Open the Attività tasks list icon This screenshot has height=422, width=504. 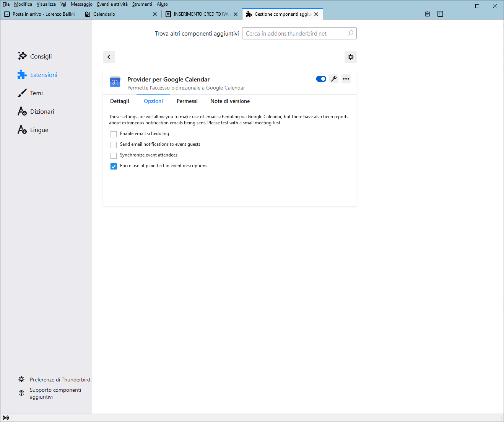440,13
